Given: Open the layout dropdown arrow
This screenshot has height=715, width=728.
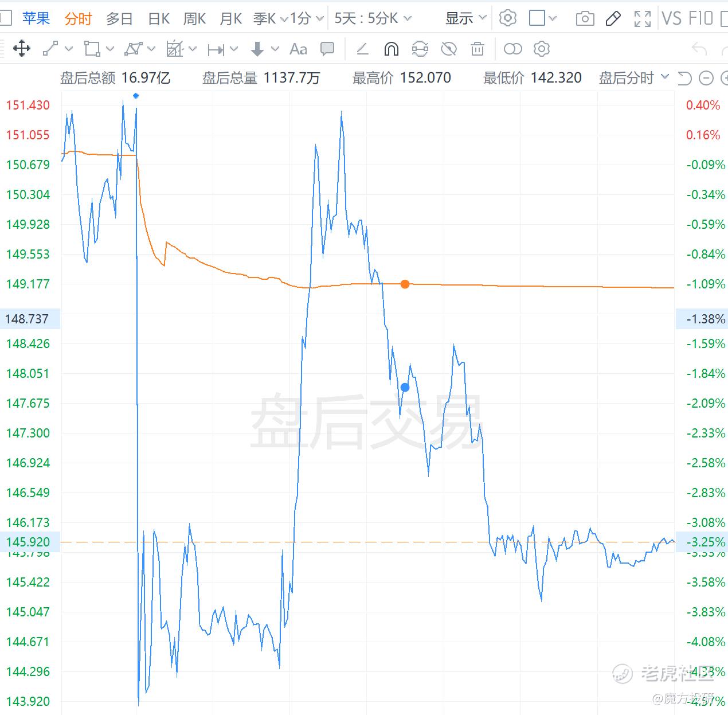Looking at the screenshot, I should (x=553, y=18).
